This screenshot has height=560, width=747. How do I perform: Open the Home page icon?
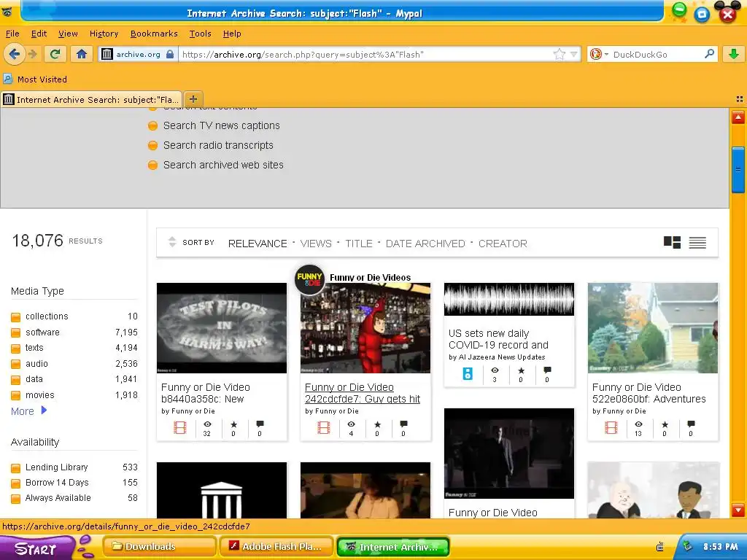[x=82, y=54]
